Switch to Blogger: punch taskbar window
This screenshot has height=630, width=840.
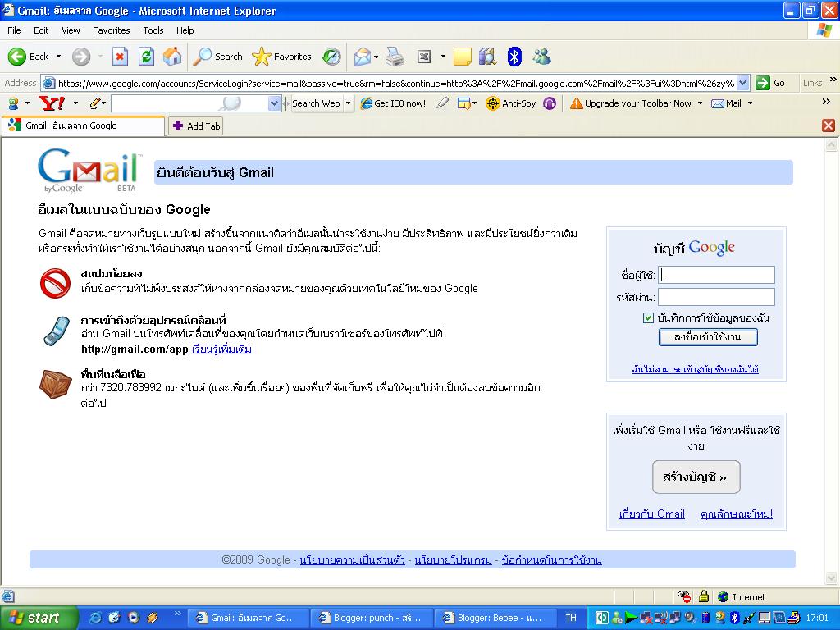tap(370, 618)
